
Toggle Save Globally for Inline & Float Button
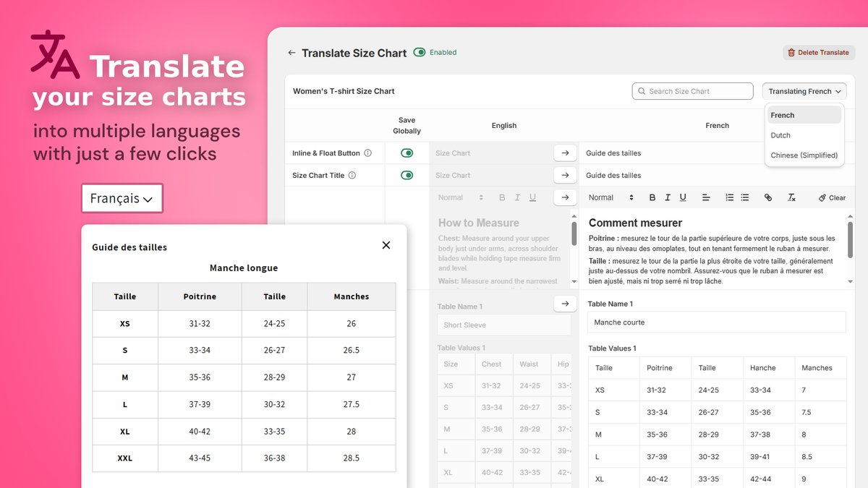tap(407, 153)
